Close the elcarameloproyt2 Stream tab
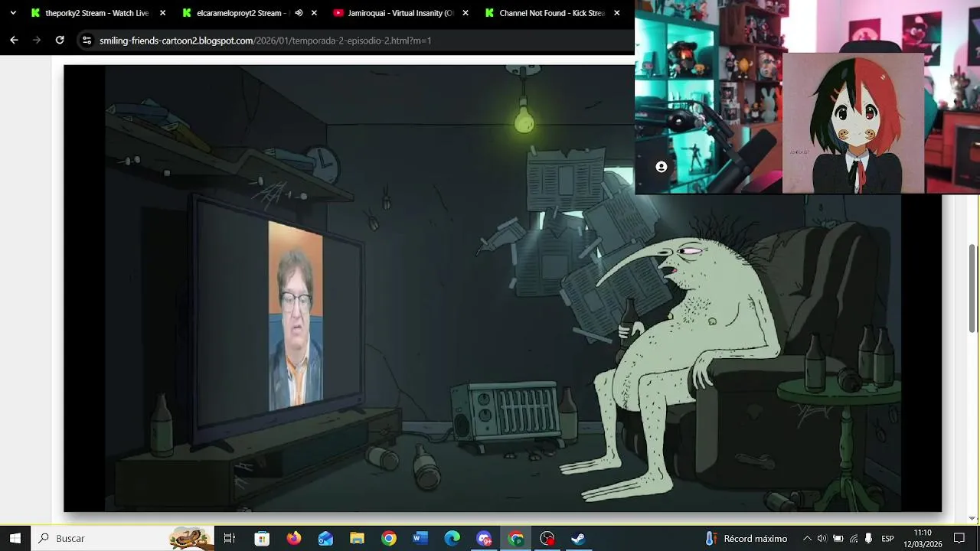 [x=314, y=13]
